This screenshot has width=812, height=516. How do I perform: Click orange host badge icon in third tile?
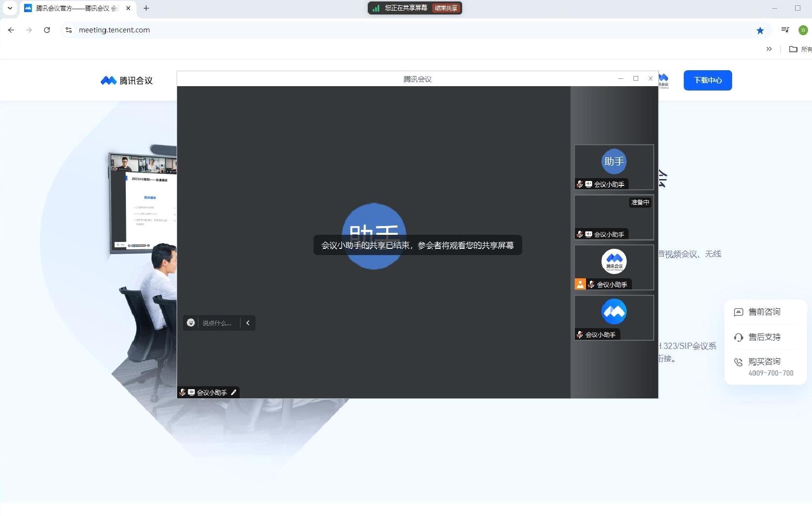point(580,284)
